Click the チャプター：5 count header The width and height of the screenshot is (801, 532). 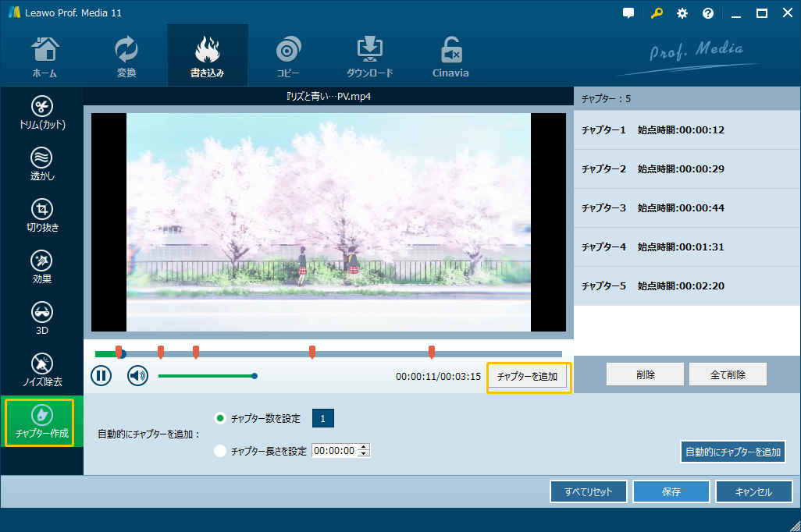pos(607,99)
